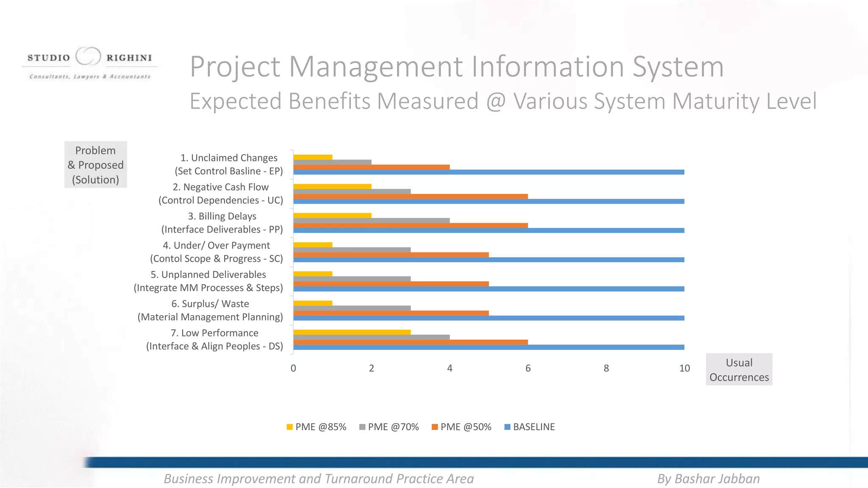Click the axis value '4'

click(x=450, y=369)
